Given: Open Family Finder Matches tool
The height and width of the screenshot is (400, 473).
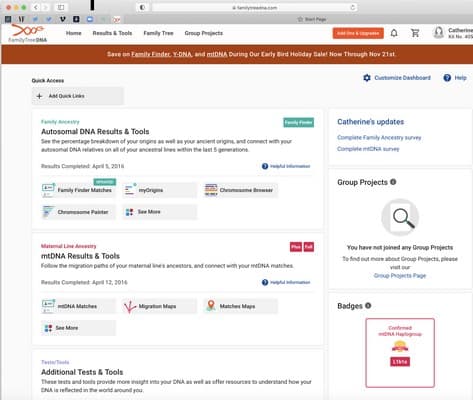Looking at the screenshot, I should click(78, 190).
